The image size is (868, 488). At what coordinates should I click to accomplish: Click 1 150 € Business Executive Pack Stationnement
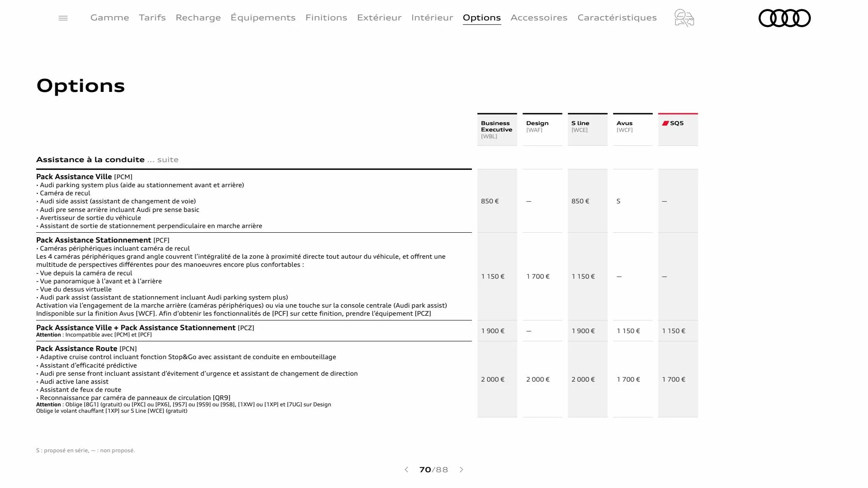pyautogui.click(x=493, y=277)
